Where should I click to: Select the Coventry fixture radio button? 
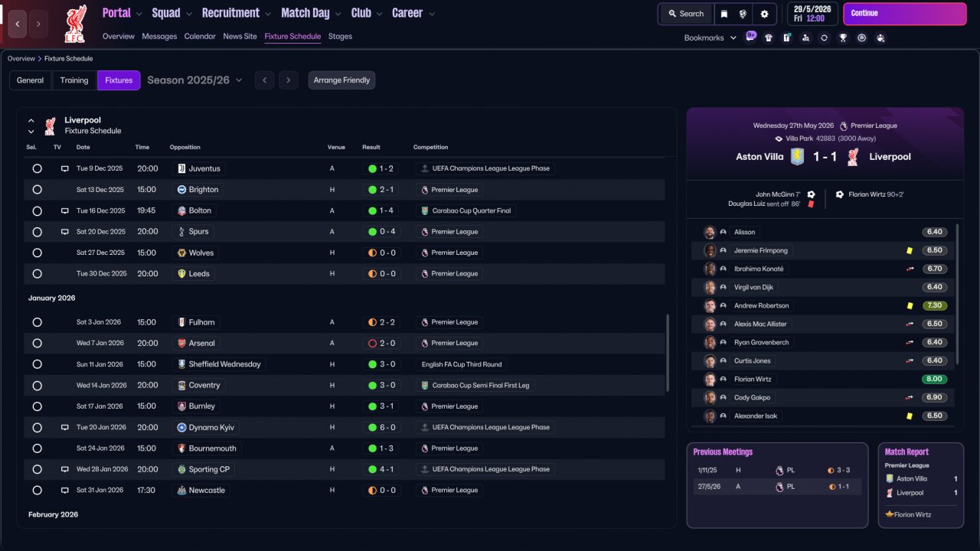[37, 385]
